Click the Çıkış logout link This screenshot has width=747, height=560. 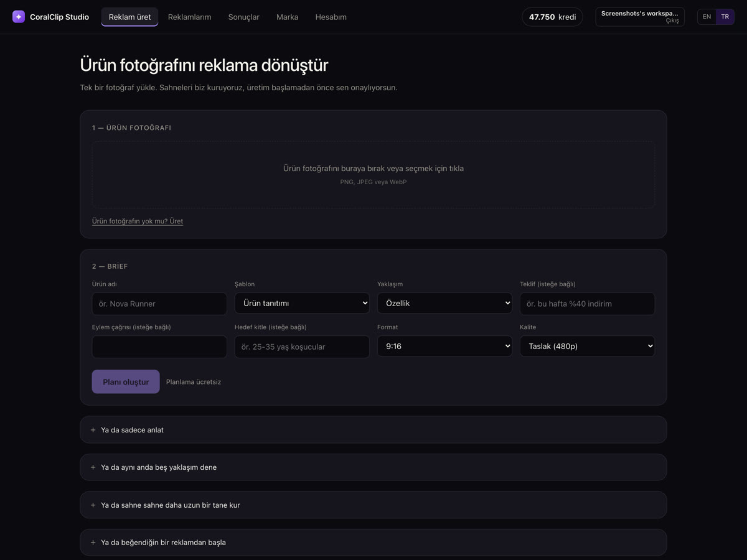(672, 21)
